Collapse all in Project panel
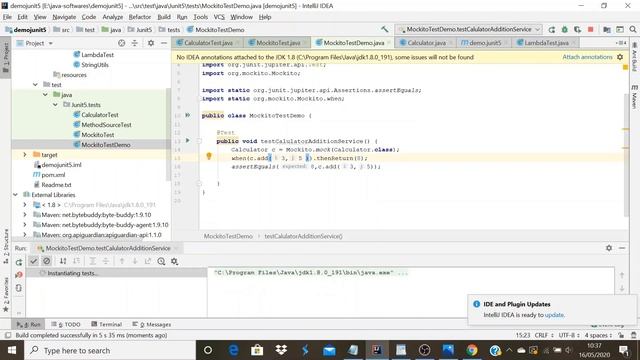 134,43
